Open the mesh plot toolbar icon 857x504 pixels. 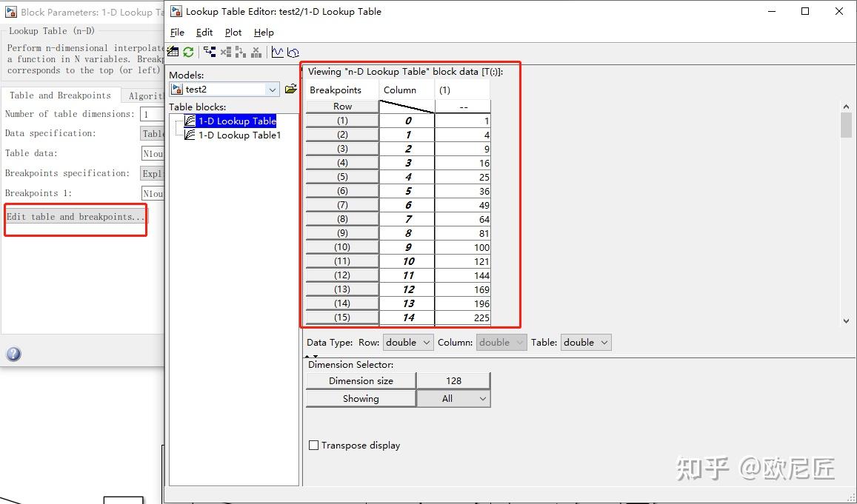[x=293, y=52]
